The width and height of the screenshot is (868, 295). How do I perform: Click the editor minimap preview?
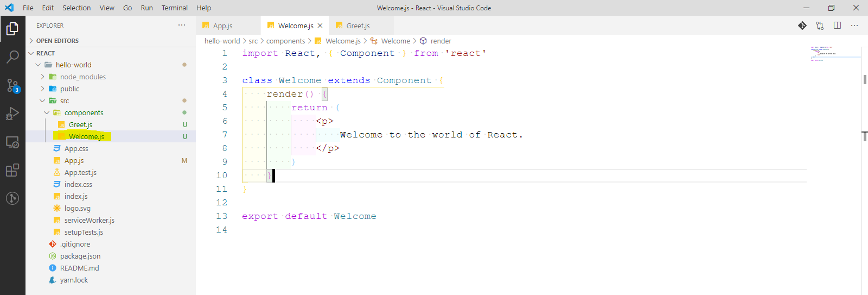tap(834, 53)
